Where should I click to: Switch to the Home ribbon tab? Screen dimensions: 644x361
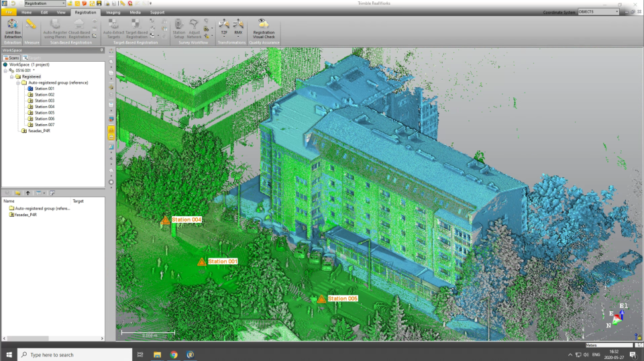pyautogui.click(x=26, y=12)
